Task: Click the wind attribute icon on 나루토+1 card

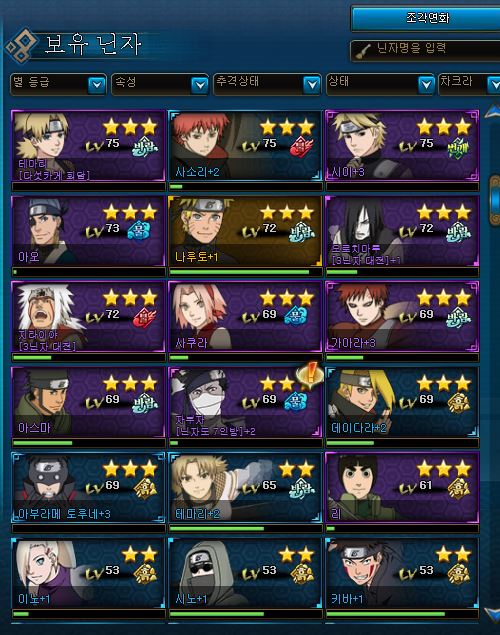Action: click(301, 232)
